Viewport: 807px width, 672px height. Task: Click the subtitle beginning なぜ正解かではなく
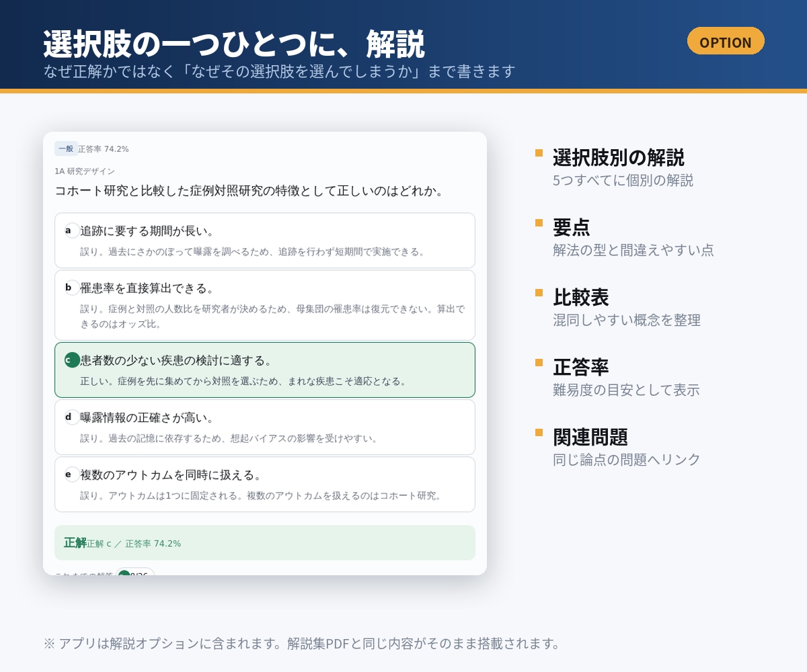[x=280, y=71]
